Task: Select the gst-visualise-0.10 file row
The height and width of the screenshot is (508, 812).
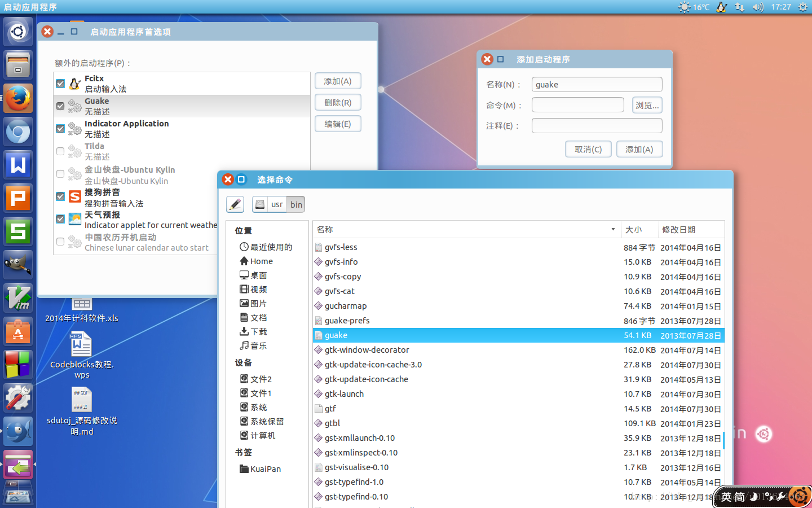Action: (518, 467)
